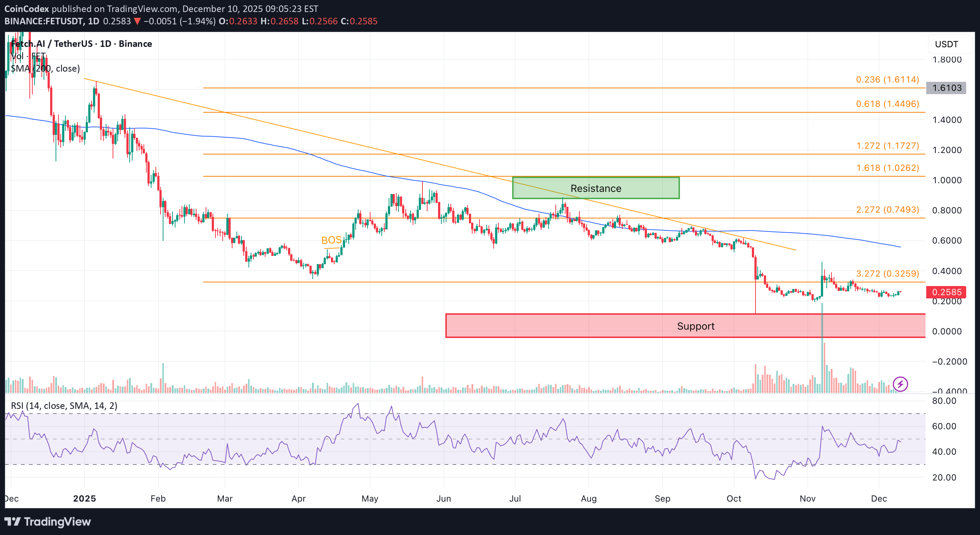Click the 2025 marker on the time axis
Screen dimensions: 980x535
[x=85, y=498]
